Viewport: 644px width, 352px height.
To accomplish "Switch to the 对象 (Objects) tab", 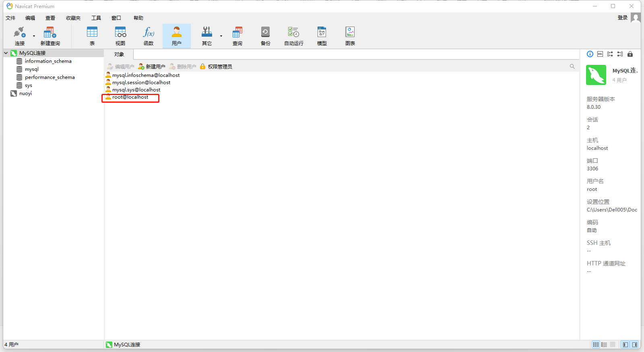I will (119, 54).
